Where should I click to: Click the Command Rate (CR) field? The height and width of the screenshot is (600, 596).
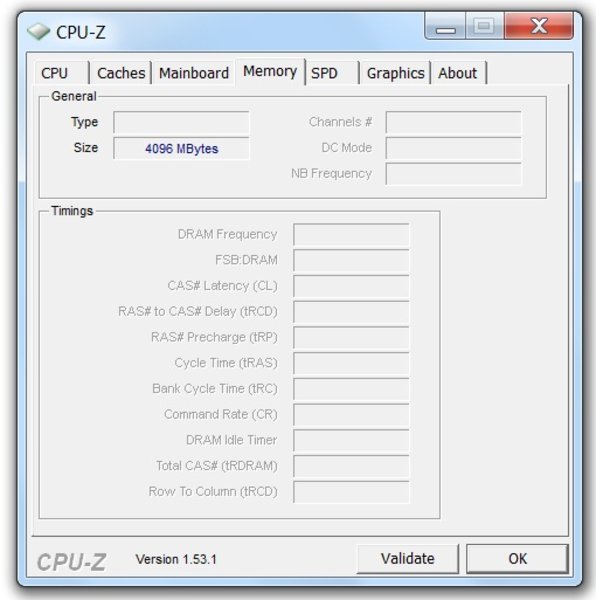pyautogui.click(x=351, y=414)
